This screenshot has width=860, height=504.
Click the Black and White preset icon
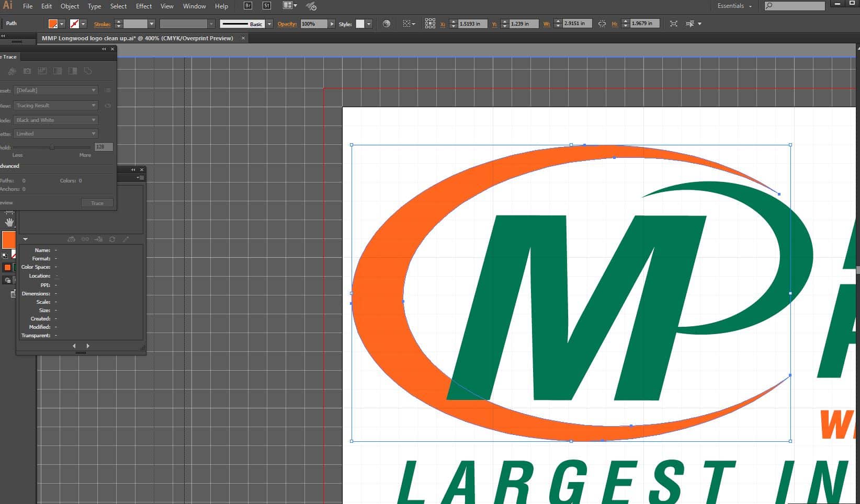pos(73,71)
